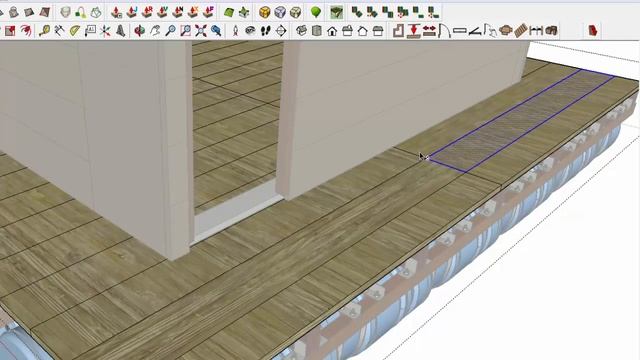640x360 pixels.
Task: Click the red ruby gem icon
Action: (593, 31)
